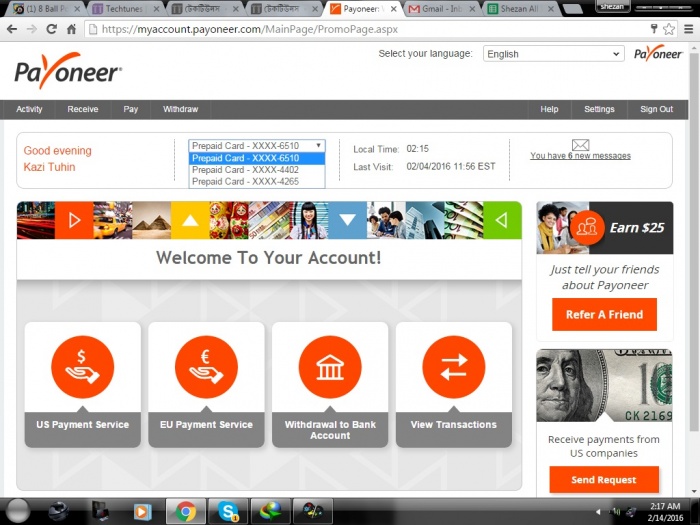The width and height of the screenshot is (700, 525).
Task: Open Chrome from the taskbar
Action: 186,511
